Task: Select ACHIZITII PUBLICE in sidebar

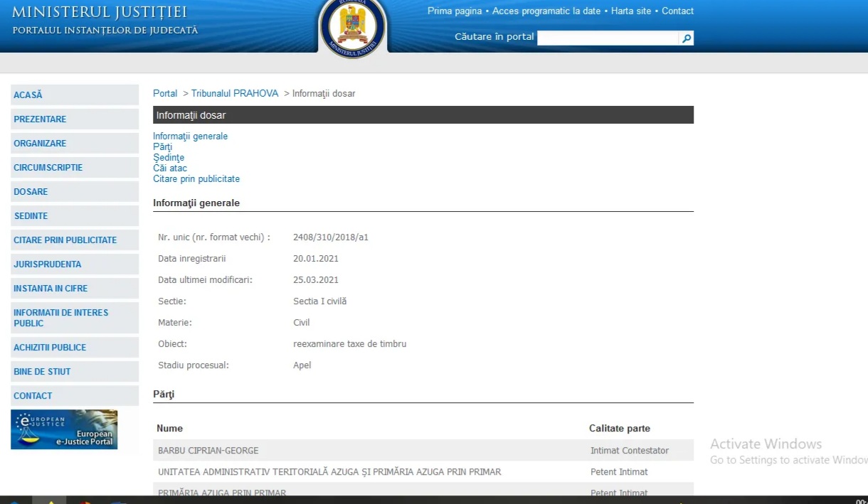Action: pyautogui.click(x=50, y=348)
